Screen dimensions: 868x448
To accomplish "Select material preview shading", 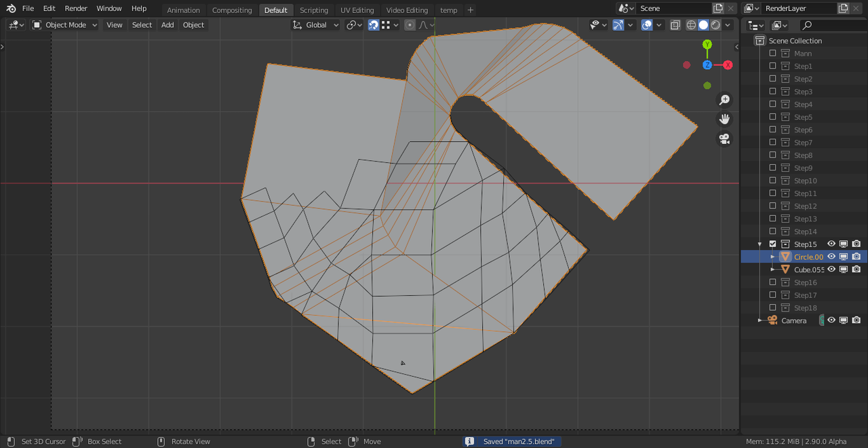I will [715, 25].
